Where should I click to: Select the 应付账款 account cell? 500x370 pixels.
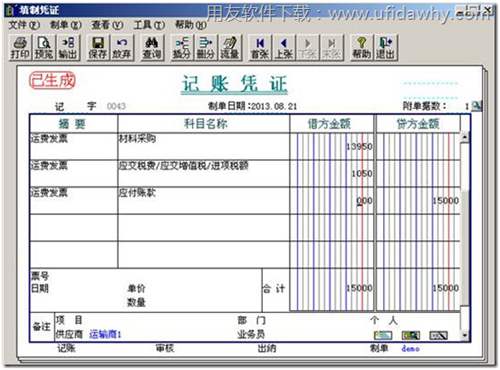(203, 200)
